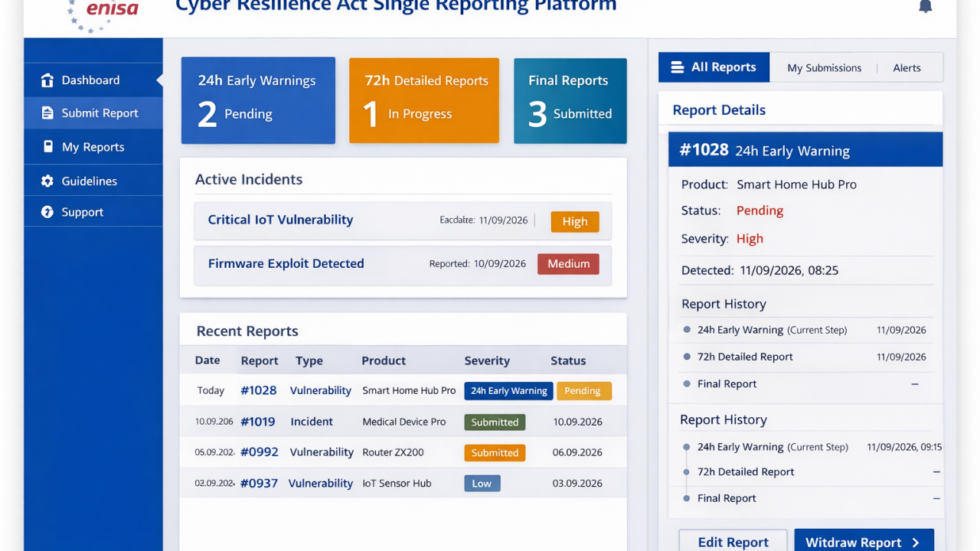Image resolution: width=980 pixels, height=551 pixels.
Task: Click the Incident type for #1019
Action: click(312, 422)
